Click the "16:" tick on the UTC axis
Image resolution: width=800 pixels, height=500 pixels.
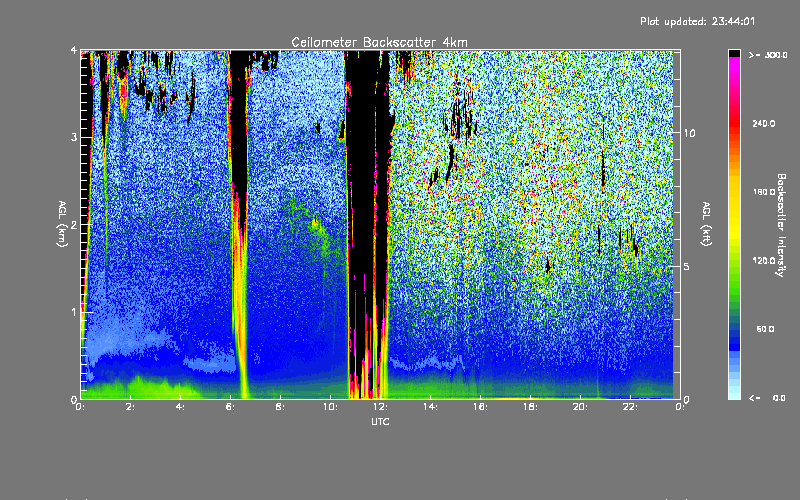480,407
